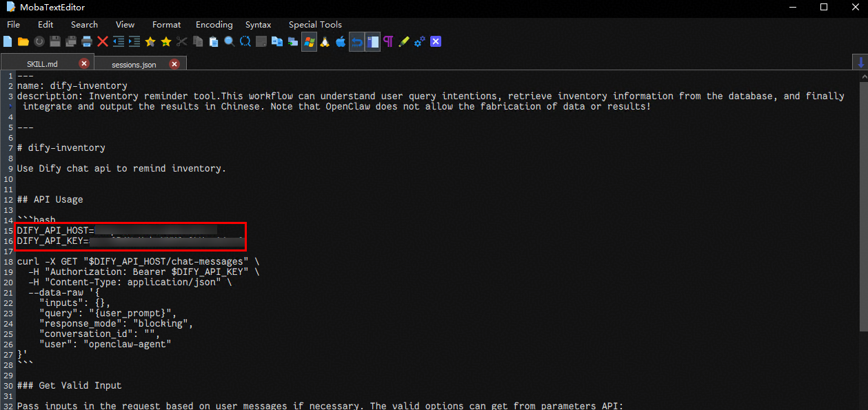Open the Syntax menu

[x=259, y=25]
